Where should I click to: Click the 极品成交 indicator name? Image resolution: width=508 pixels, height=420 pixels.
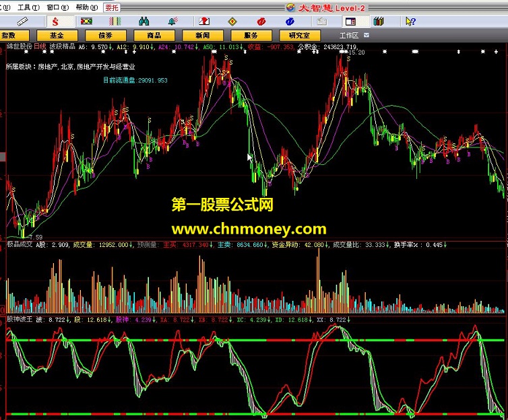[20, 244]
